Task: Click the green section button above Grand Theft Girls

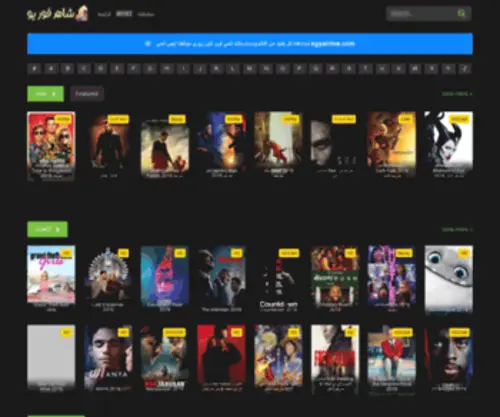Action: 47,229
